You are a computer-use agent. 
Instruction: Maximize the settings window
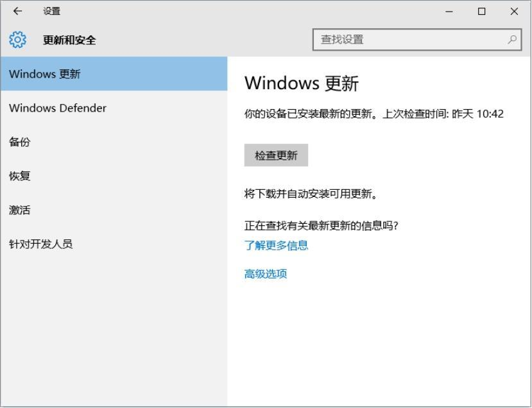point(481,12)
